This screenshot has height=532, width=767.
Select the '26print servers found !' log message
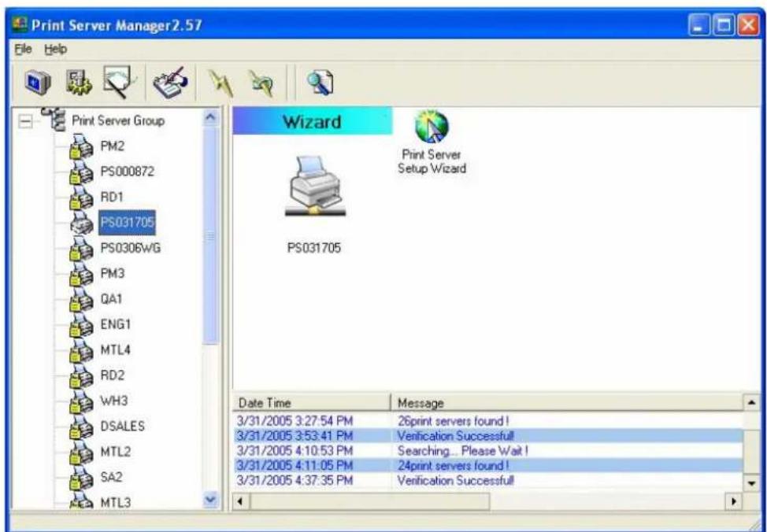click(x=453, y=421)
